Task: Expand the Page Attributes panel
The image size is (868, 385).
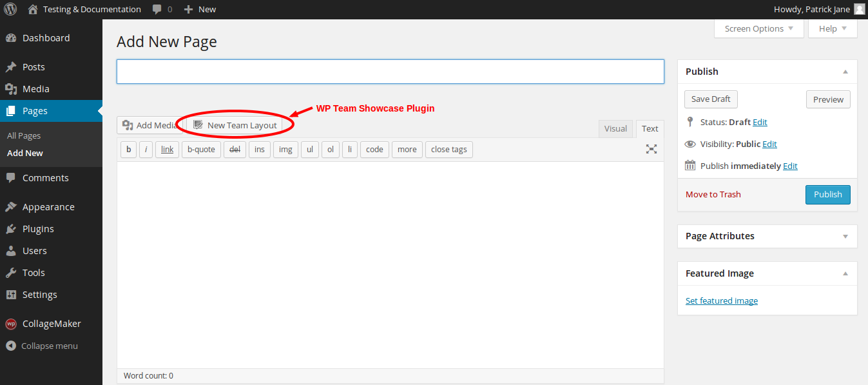Action: [845, 236]
